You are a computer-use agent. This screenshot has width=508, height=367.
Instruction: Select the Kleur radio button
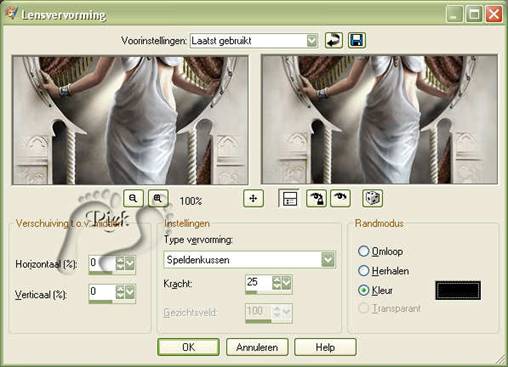coord(364,290)
